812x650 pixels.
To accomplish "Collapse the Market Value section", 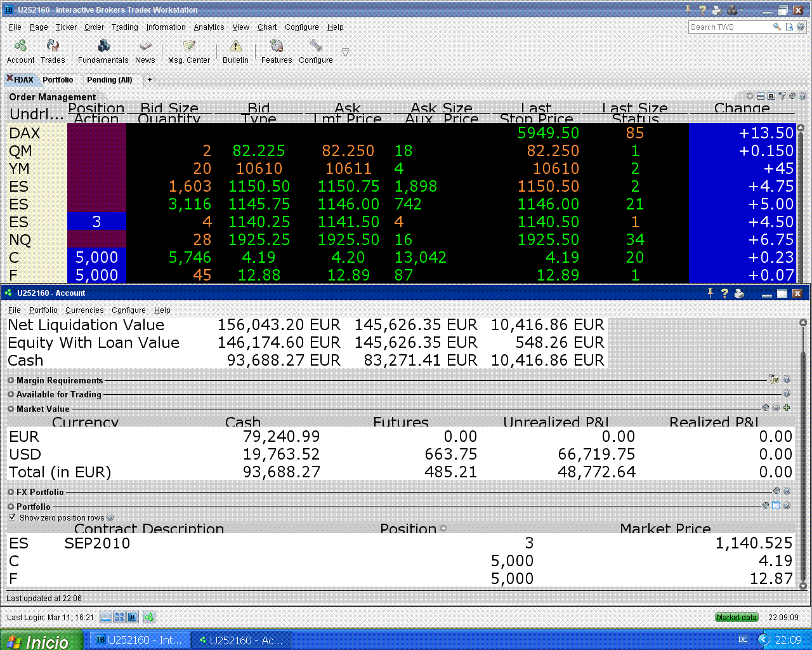I will [11, 409].
